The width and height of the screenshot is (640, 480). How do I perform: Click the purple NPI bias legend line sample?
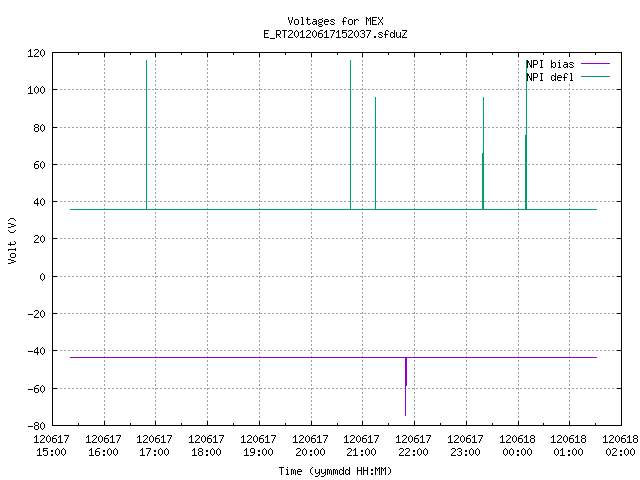click(595, 64)
